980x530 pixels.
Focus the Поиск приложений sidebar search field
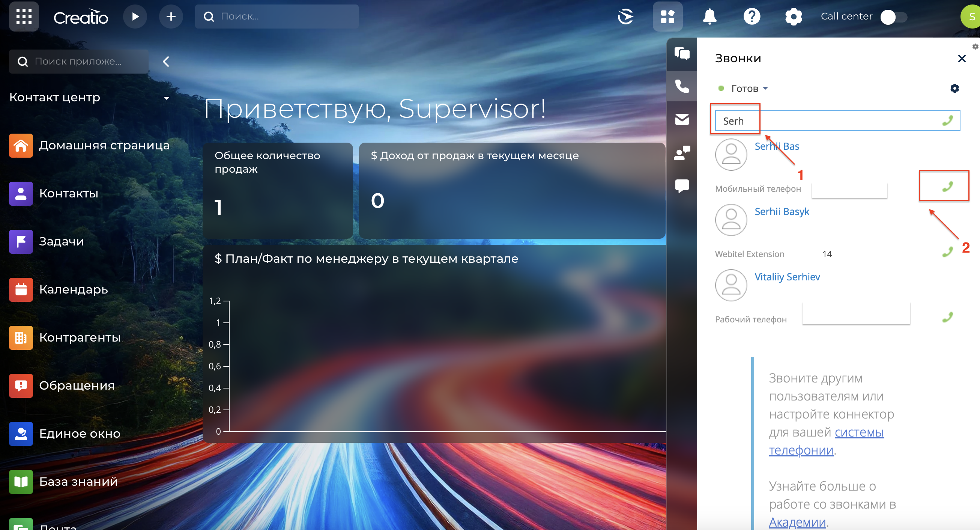79,61
